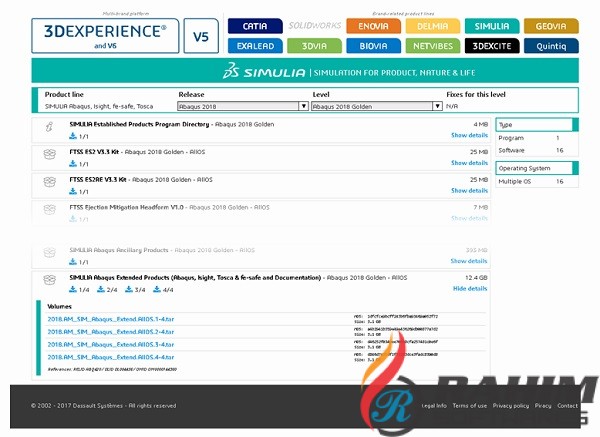
Task: Open the 3DEXPERIENCE and V6 platform tile
Action: (x=105, y=36)
